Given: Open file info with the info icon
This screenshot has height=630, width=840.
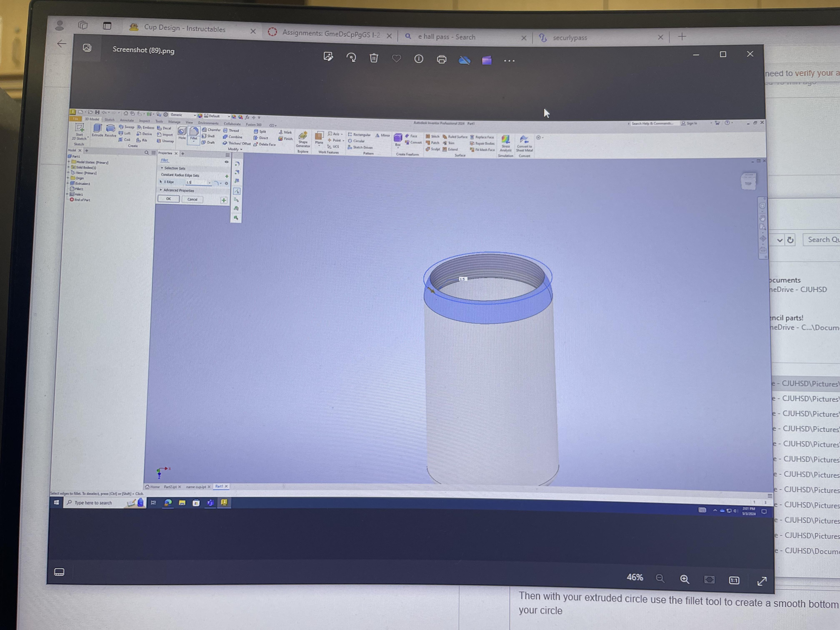Looking at the screenshot, I should pyautogui.click(x=419, y=59).
